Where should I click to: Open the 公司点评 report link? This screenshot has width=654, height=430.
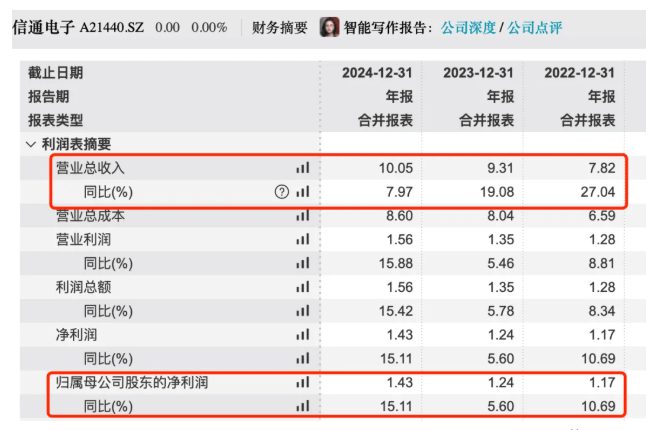[535, 27]
